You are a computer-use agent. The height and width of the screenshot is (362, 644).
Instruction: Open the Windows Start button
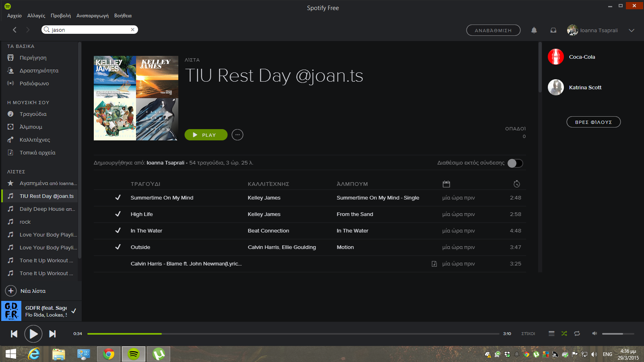[x=11, y=354]
